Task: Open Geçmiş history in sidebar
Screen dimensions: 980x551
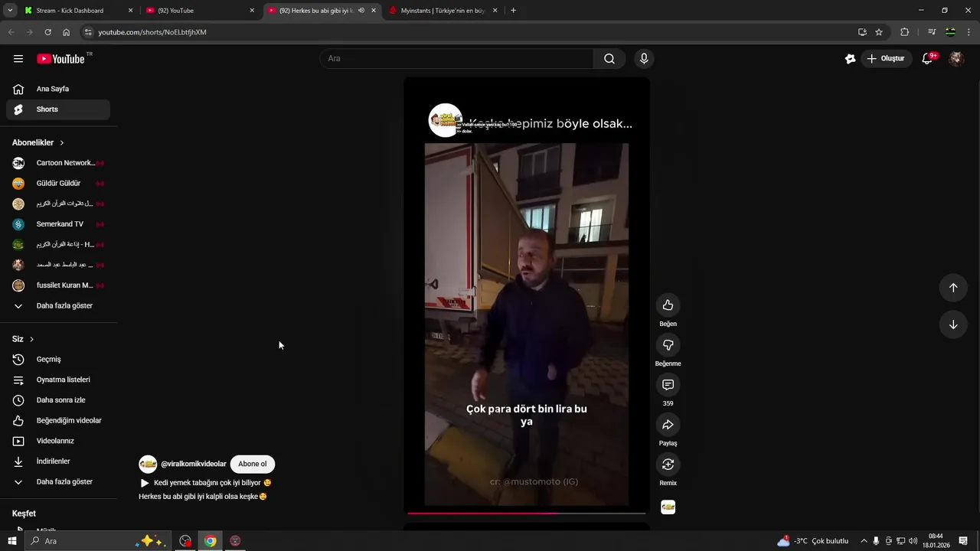Action: coord(58,360)
